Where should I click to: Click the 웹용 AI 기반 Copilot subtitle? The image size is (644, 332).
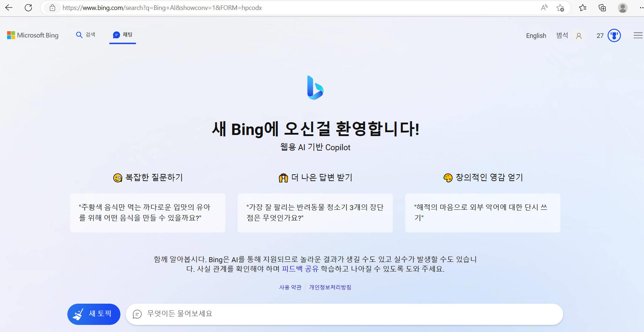[315, 147]
